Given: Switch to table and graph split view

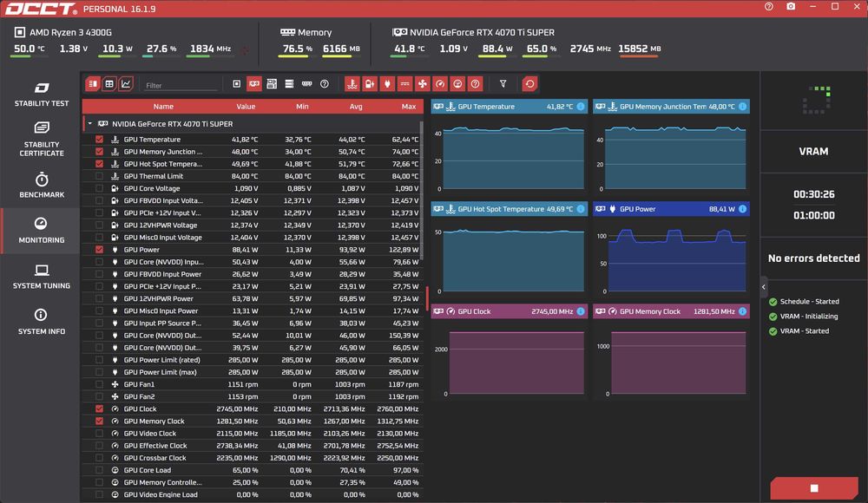Looking at the screenshot, I should point(93,84).
